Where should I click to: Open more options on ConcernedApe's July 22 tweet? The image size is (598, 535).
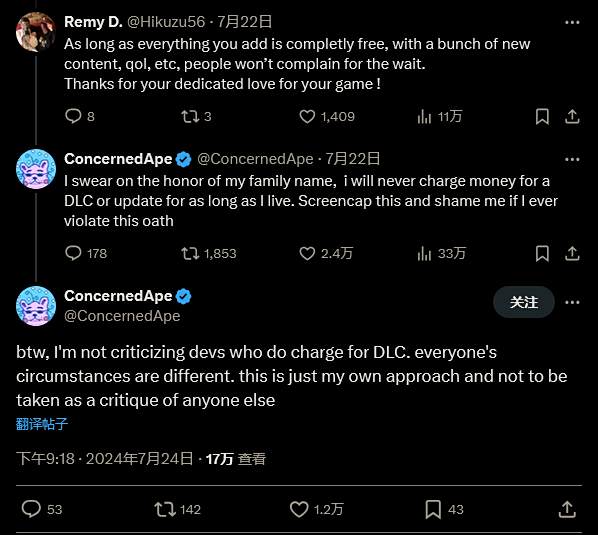(x=572, y=159)
